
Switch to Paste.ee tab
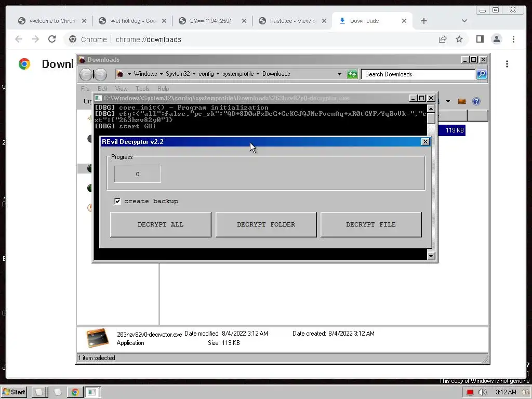tap(292, 21)
